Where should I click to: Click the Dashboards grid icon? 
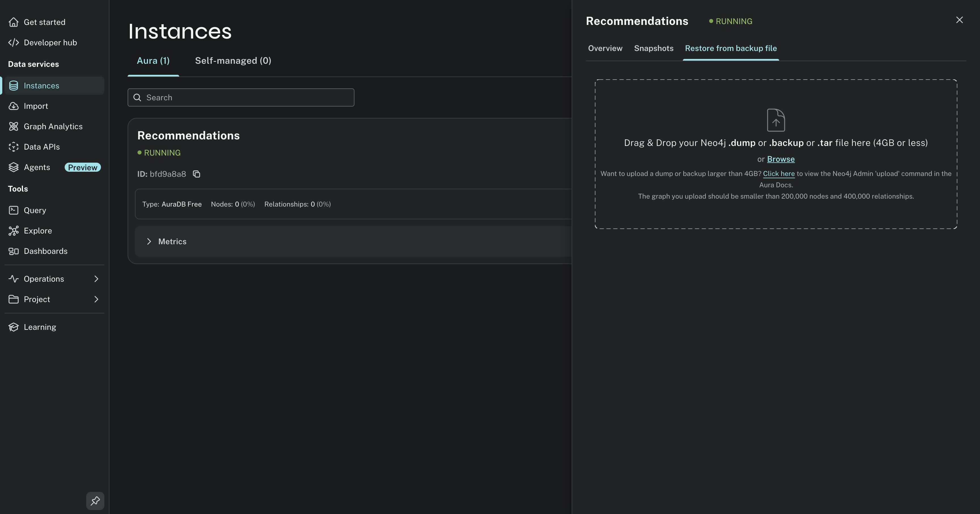pos(14,251)
